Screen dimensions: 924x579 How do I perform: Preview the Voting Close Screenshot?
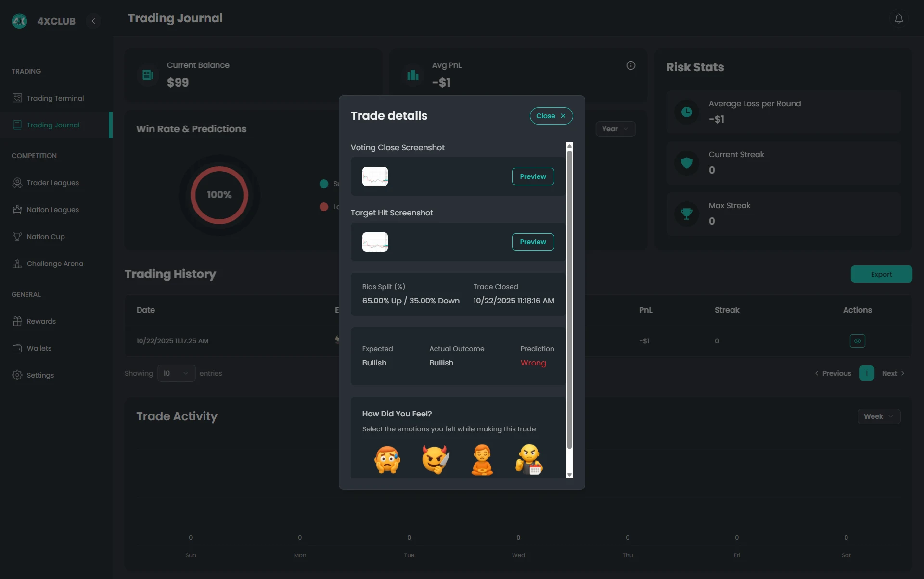point(533,176)
